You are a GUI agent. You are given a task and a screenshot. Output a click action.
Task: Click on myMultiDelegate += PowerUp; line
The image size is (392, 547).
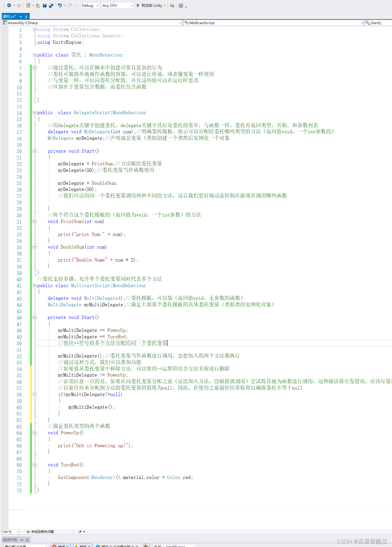click(93, 330)
